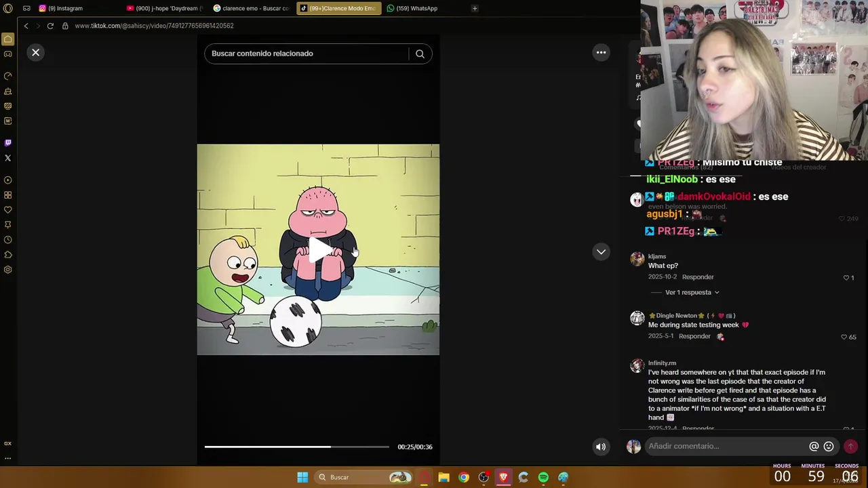This screenshot has height=488, width=868.
Task: Show site security padlock info
Action: (65, 26)
